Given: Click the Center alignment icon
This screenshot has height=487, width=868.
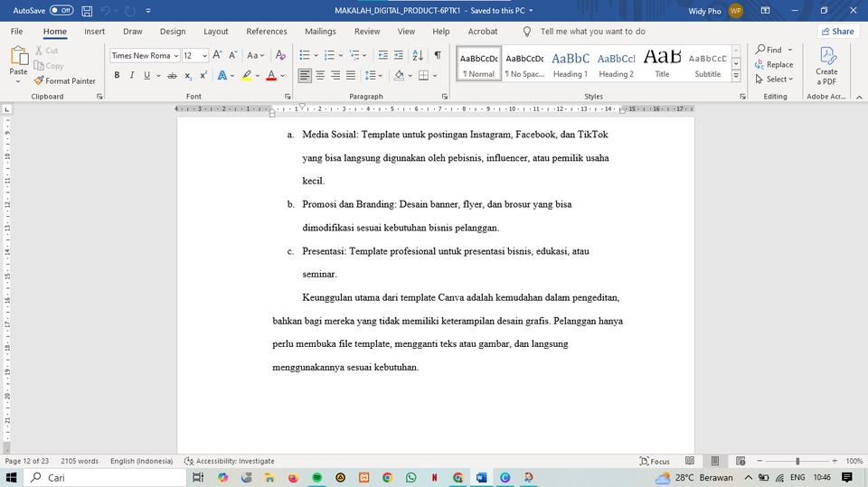Looking at the screenshot, I should pyautogui.click(x=320, y=75).
